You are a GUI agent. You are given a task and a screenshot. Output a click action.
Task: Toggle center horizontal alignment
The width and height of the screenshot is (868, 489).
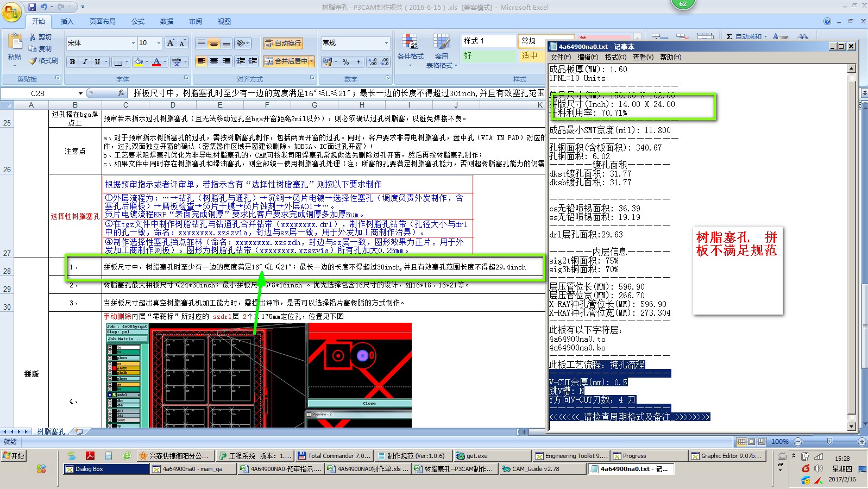pyautogui.click(x=214, y=61)
